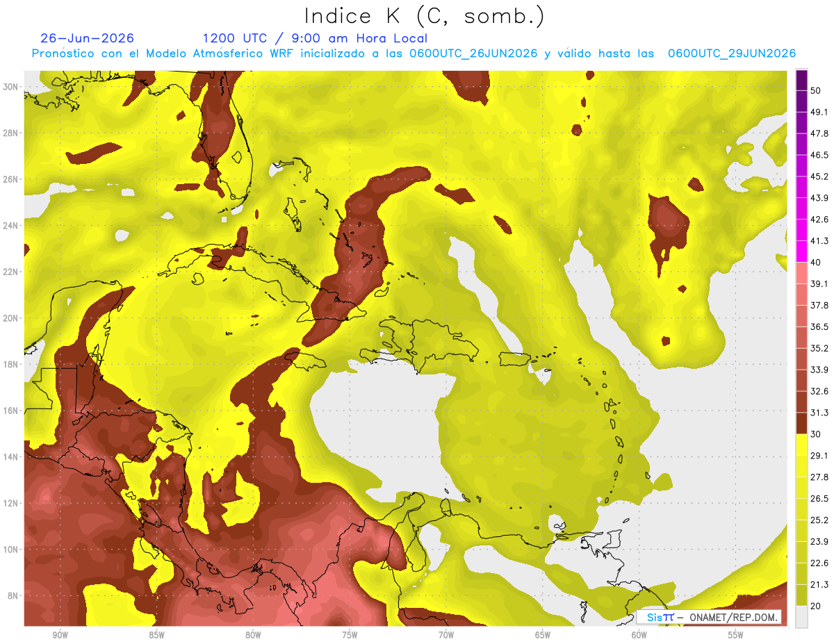Click the 65W longitude axis label
This screenshot has height=644, width=834.
click(x=543, y=635)
